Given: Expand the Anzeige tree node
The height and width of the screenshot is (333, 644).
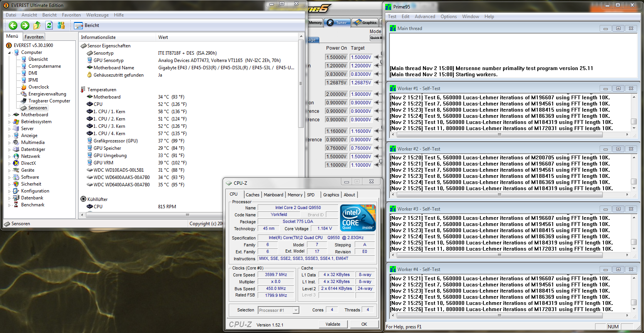Looking at the screenshot, I should (10, 136).
